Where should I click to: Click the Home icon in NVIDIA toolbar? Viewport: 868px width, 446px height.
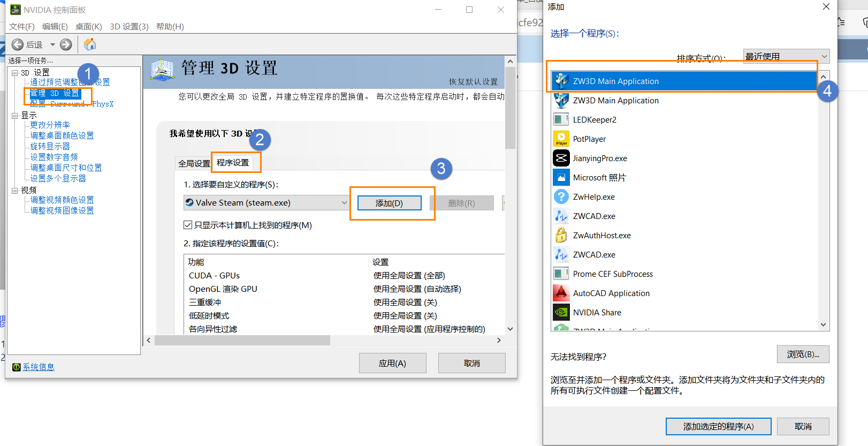[x=90, y=44]
